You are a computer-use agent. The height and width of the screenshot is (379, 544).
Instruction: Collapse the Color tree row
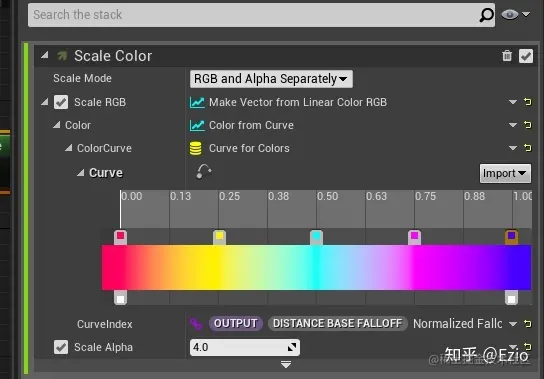tap(57, 125)
